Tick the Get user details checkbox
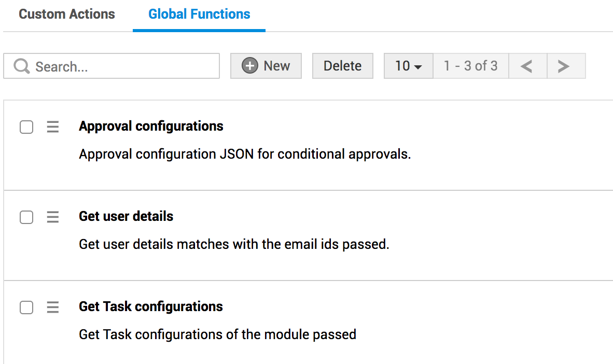 pyautogui.click(x=26, y=217)
